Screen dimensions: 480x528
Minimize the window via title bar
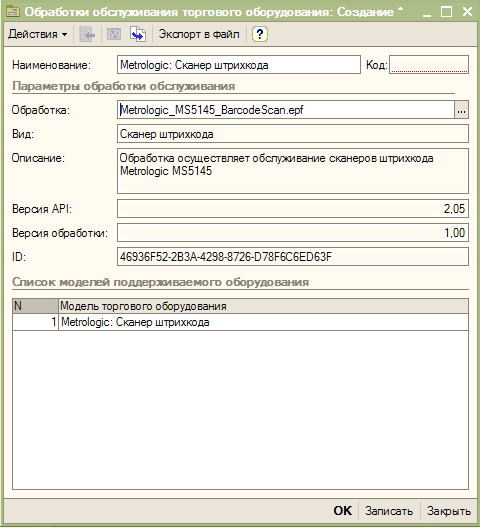point(427,12)
